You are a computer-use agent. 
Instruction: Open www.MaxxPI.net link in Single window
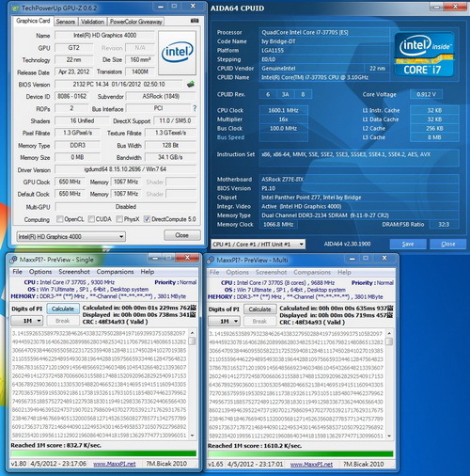115,464
